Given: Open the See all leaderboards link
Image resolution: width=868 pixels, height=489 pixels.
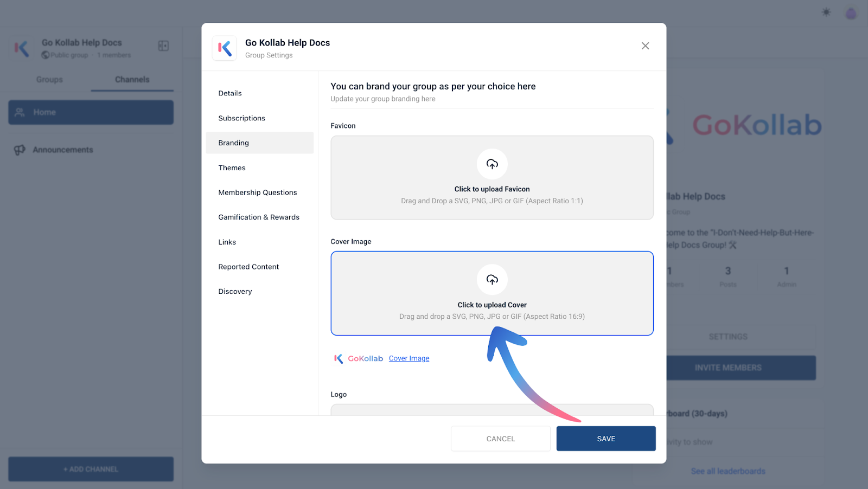Looking at the screenshot, I should click(728, 471).
